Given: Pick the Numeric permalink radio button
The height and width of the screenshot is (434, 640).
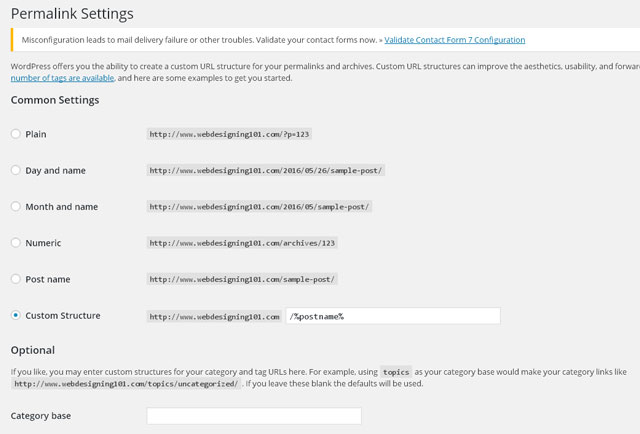Looking at the screenshot, I should click(x=16, y=243).
